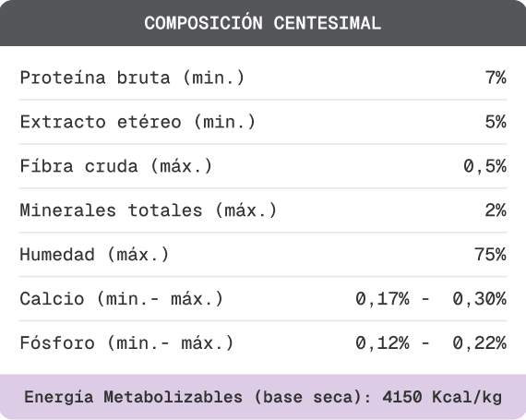Click the 7% protein value
The image size is (526, 420).
(x=496, y=78)
